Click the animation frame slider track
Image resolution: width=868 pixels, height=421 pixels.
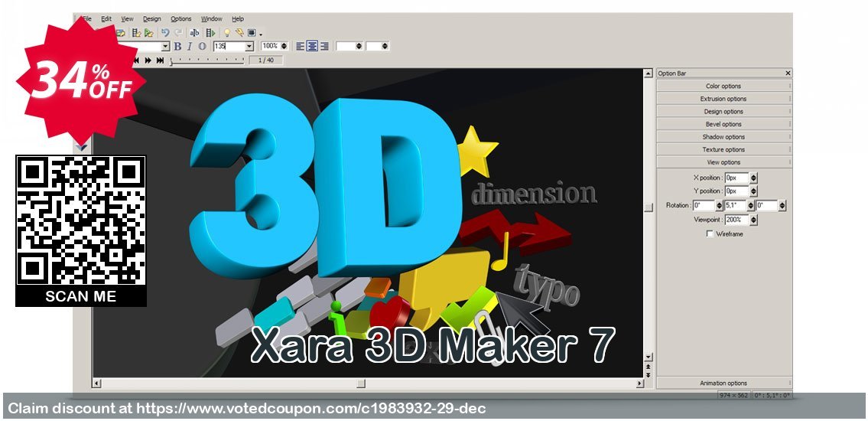207,61
